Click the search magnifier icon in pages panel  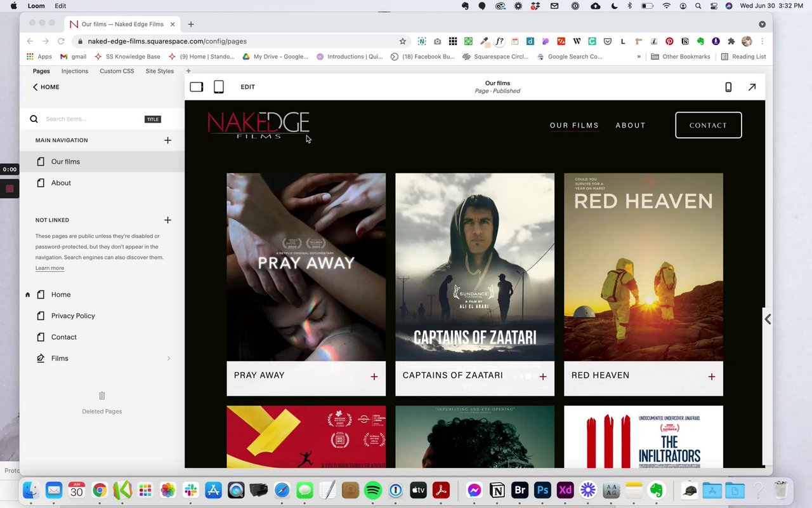[34, 119]
